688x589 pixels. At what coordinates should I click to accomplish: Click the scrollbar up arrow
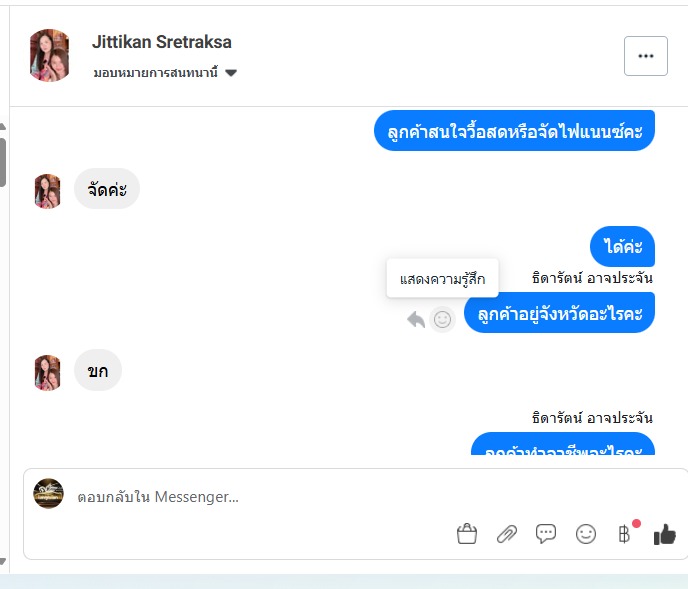pyautogui.click(x=3, y=127)
